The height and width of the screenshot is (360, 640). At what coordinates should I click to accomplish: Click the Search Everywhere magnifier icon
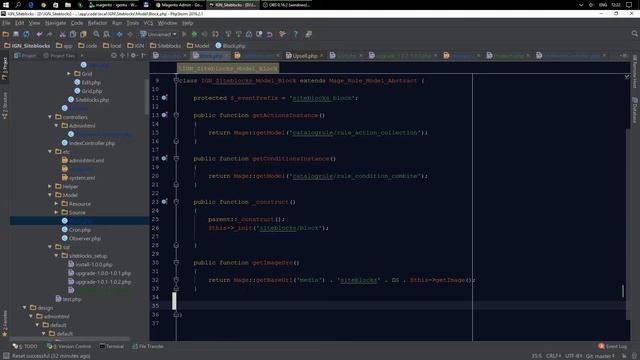[634, 34]
